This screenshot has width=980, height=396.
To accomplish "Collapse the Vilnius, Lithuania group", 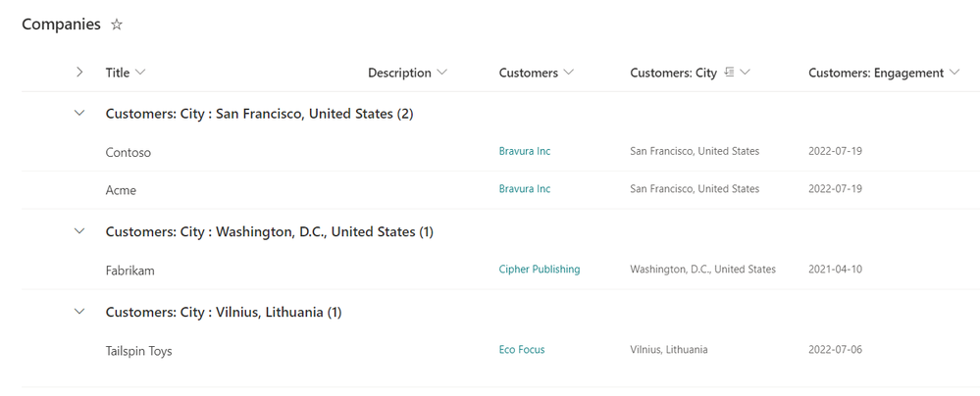I will click(x=79, y=312).
